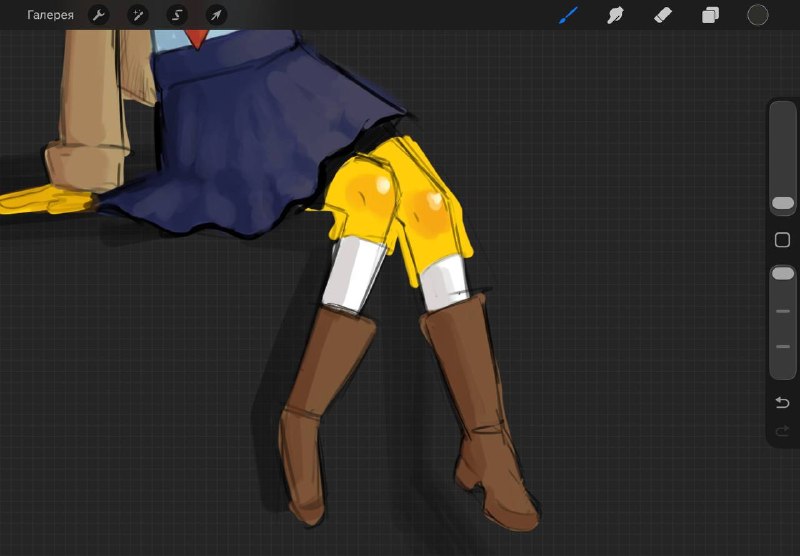Tap the white sock on left leg

click(x=352, y=275)
